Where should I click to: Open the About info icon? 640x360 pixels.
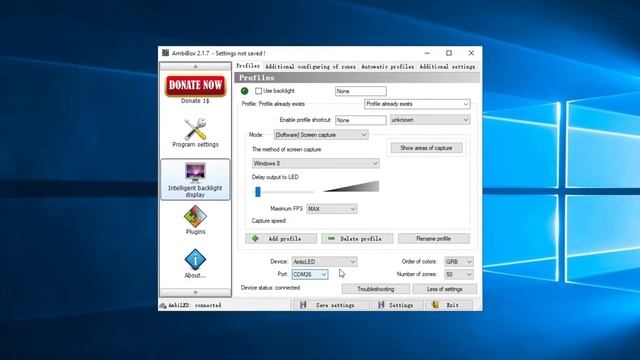pos(195,260)
